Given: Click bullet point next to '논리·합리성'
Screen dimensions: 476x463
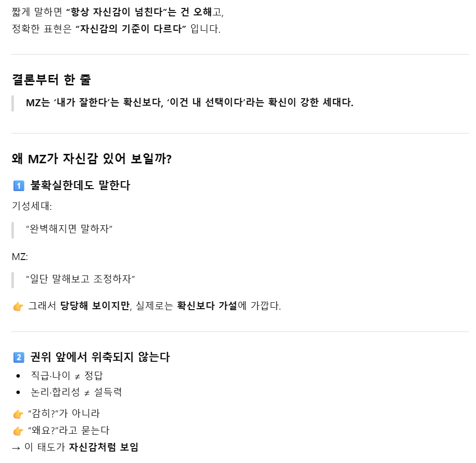Looking at the screenshot, I should coord(18,393).
